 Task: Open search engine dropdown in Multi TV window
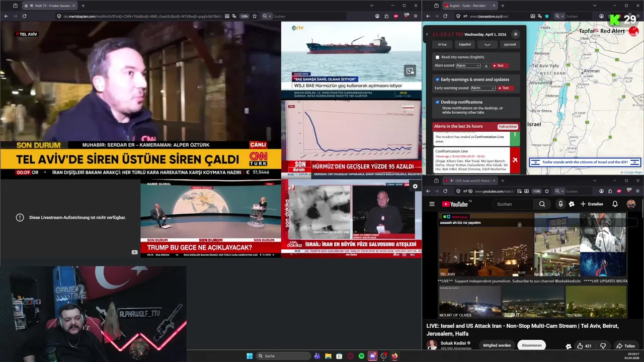(x=266, y=16)
